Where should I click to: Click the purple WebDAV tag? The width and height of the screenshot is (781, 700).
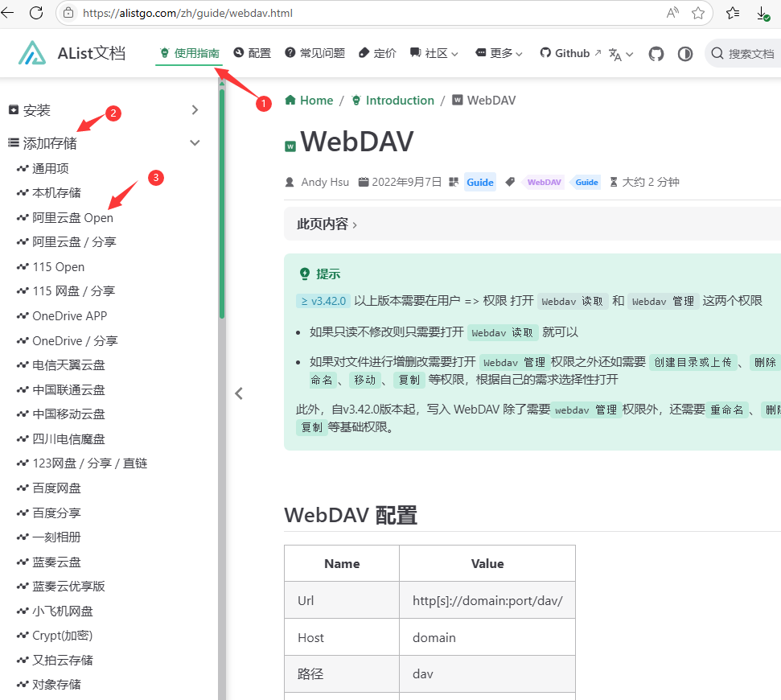pos(544,183)
